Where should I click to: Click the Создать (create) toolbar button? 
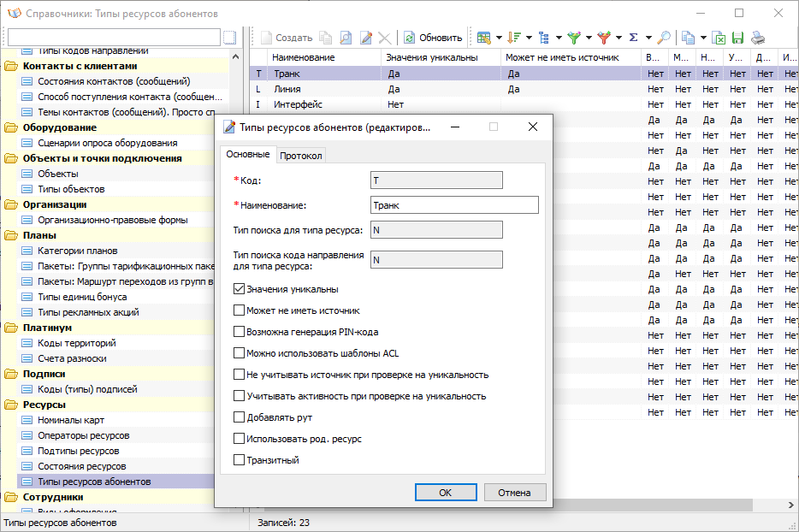(287, 38)
